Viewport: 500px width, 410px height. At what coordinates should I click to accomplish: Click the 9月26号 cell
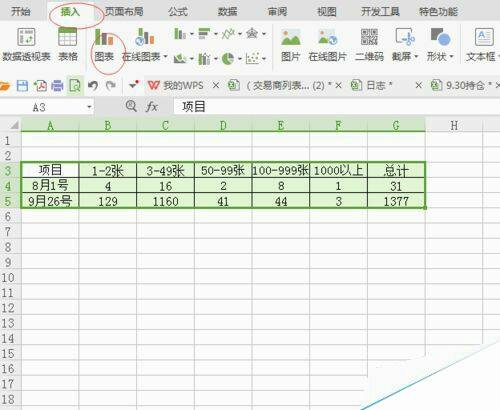50,201
